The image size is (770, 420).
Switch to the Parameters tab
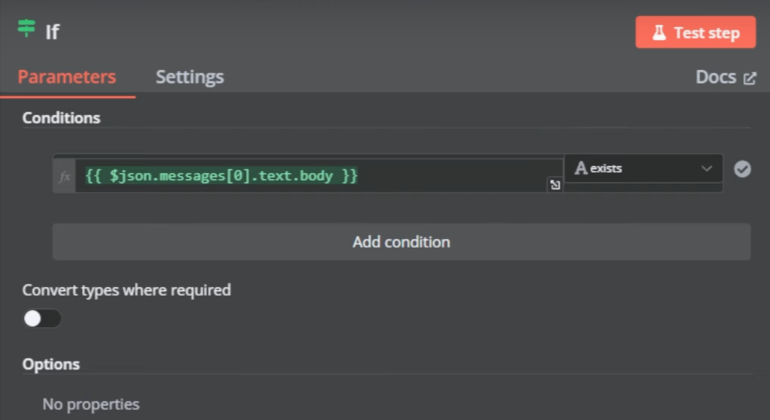coord(67,77)
